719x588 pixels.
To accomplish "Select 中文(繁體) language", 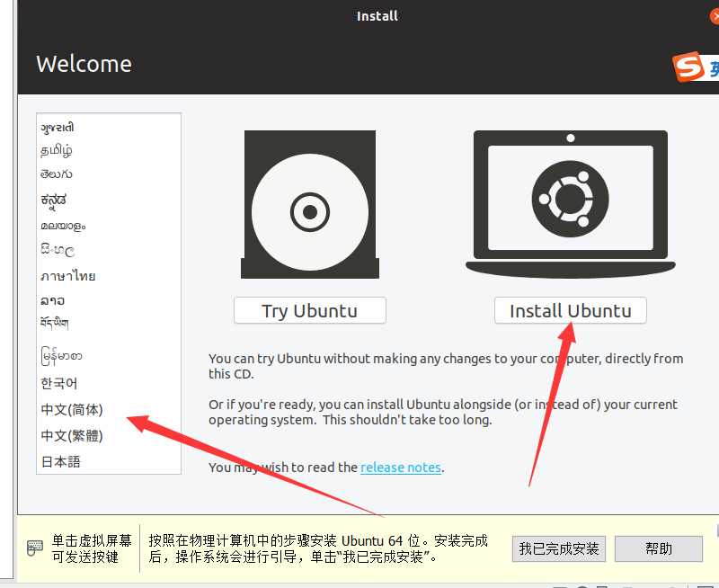I will pyautogui.click(x=72, y=436).
